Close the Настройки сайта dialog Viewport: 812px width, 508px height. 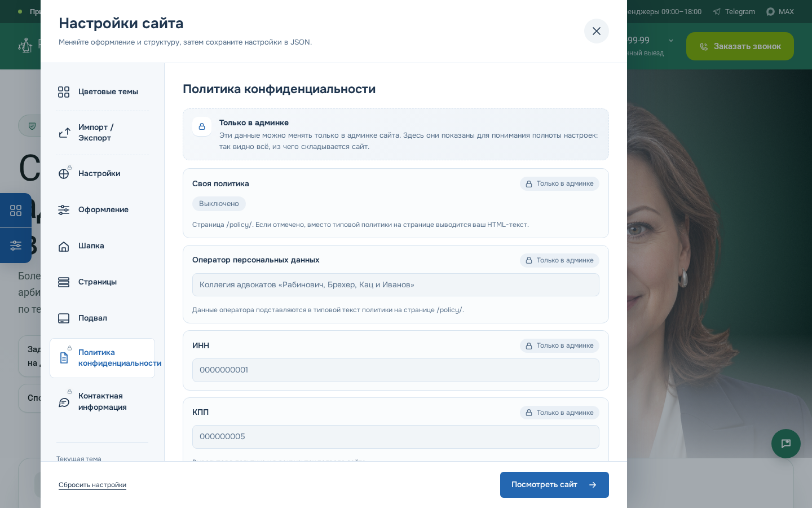597,31
